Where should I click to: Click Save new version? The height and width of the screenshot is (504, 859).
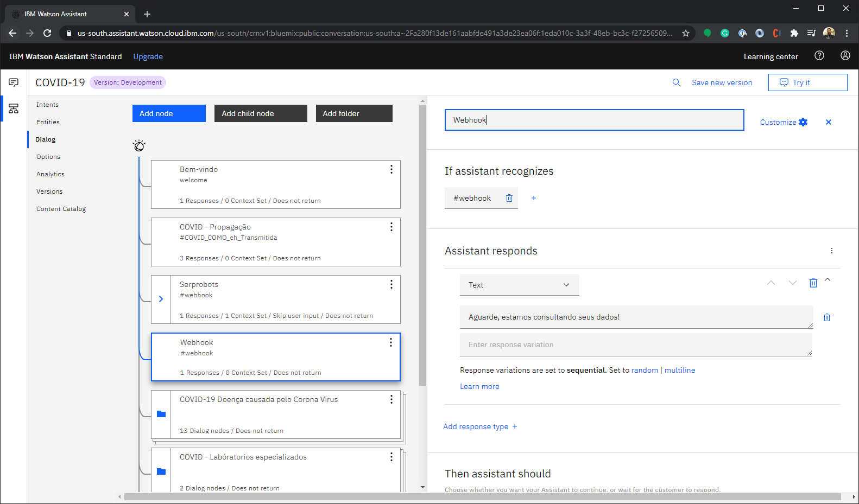tap(722, 82)
